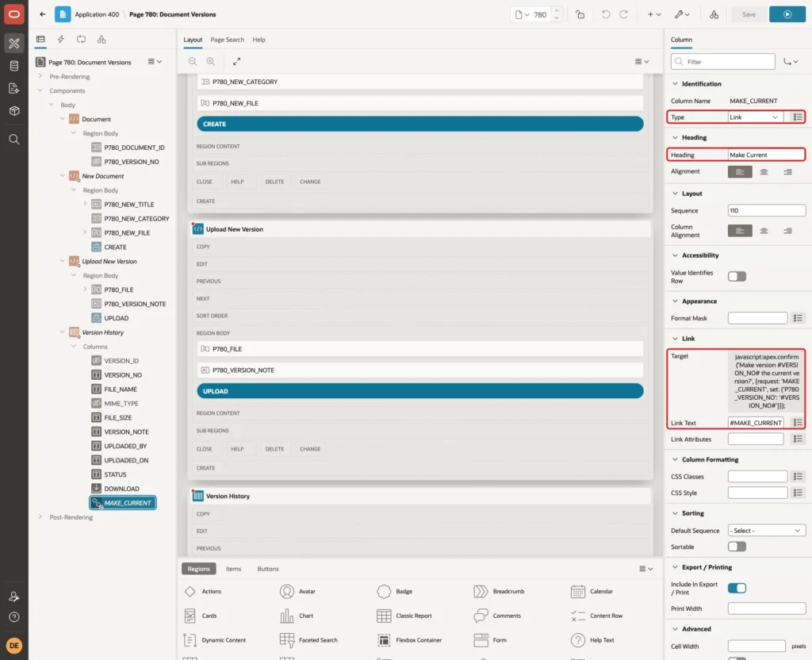
Task: Pick the Classic Report region type
Action: pos(404,616)
